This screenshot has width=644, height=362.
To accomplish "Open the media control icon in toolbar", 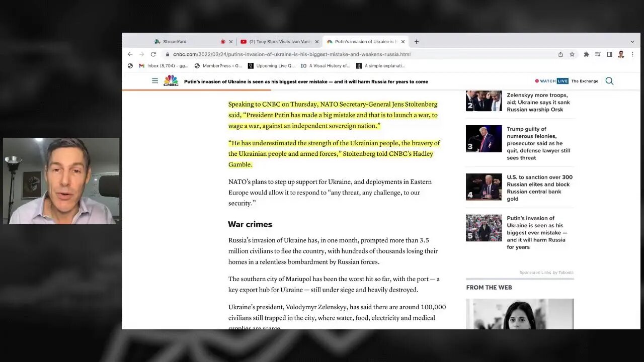I will point(598,54).
